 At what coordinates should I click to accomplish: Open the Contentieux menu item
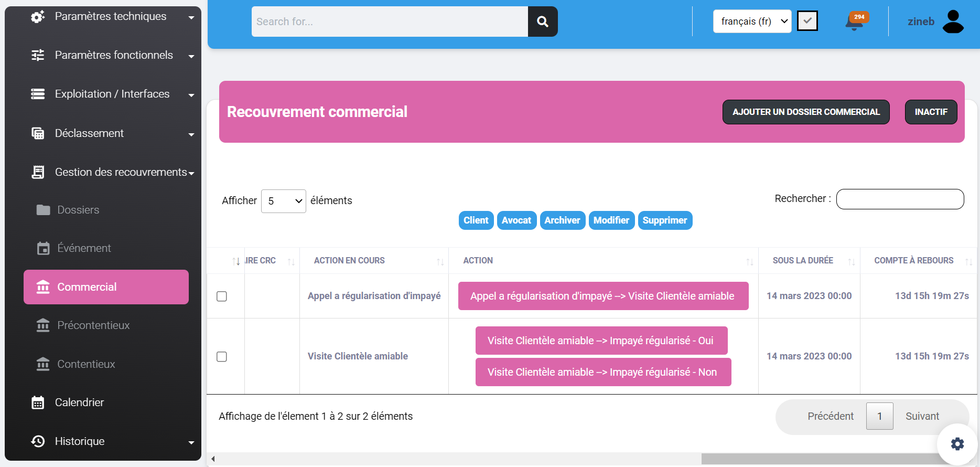[x=86, y=364]
